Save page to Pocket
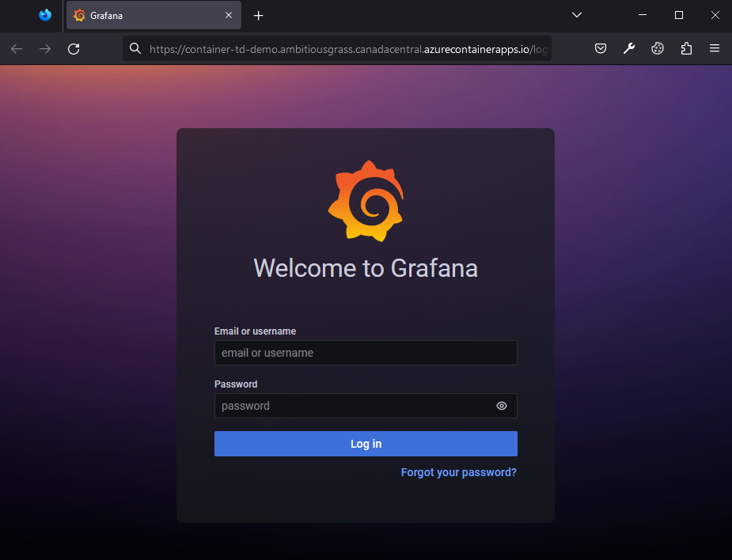This screenshot has width=732, height=560. (x=601, y=49)
